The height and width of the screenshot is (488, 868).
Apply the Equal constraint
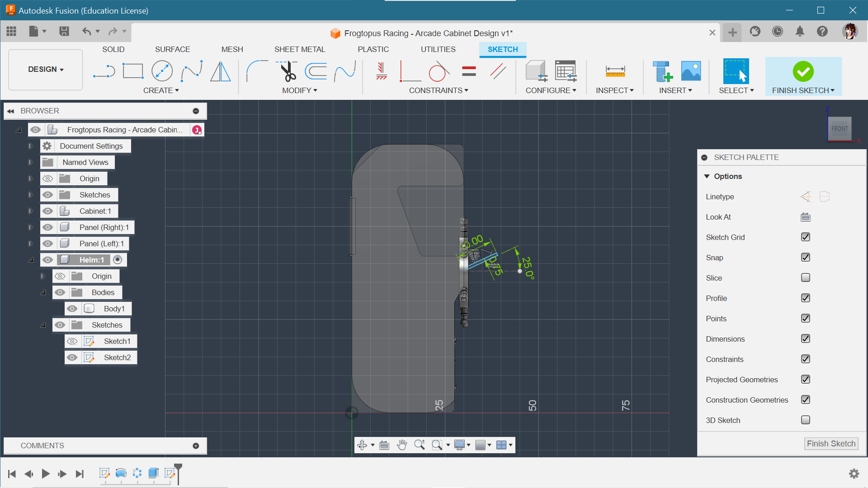pyautogui.click(x=469, y=71)
